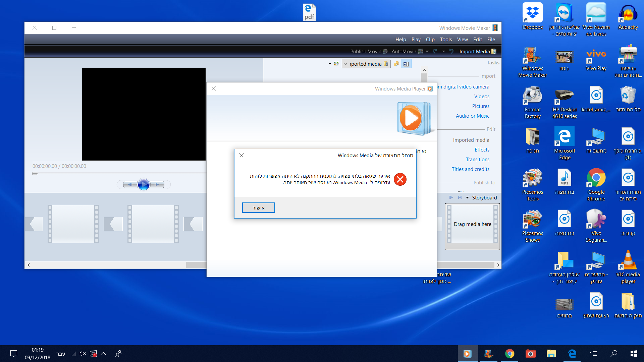Viewport: 644px width, 362px height.
Task: Click the AutoMovie toolbar button
Action: click(407, 51)
